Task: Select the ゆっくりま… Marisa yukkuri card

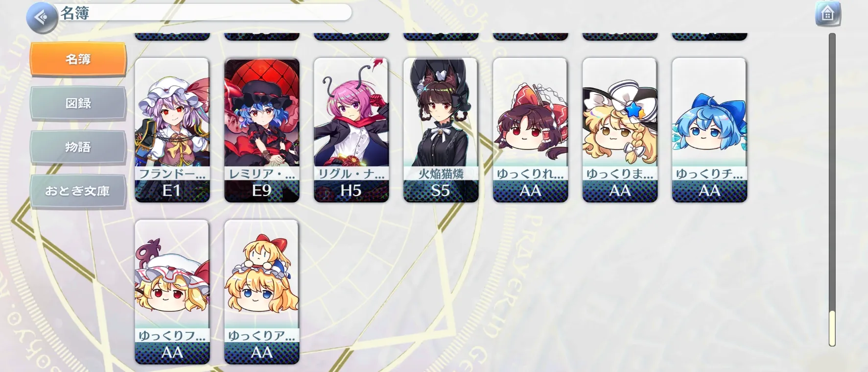Action: pos(620,130)
